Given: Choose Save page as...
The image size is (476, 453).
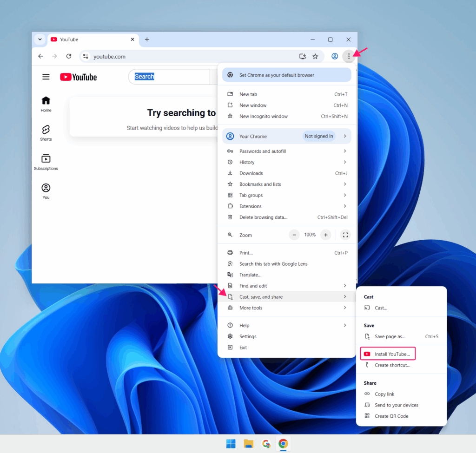Looking at the screenshot, I should pos(401,336).
